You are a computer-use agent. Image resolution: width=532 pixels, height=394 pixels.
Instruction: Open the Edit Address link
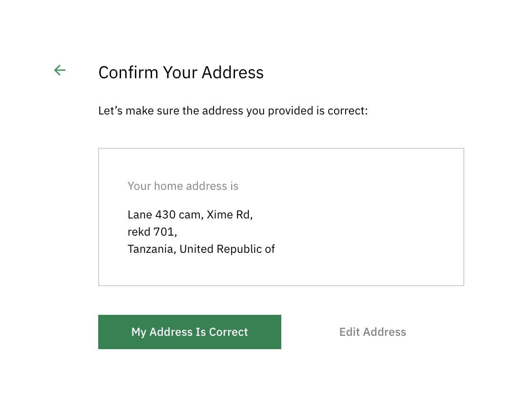tap(372, 332)
